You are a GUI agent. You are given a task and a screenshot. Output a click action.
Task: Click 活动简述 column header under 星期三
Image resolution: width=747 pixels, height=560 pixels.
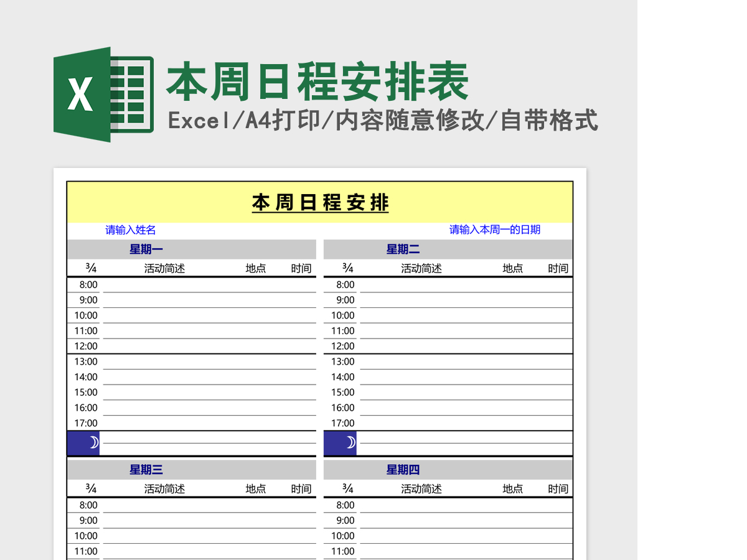pyautogui.click(x=164, y=489)
